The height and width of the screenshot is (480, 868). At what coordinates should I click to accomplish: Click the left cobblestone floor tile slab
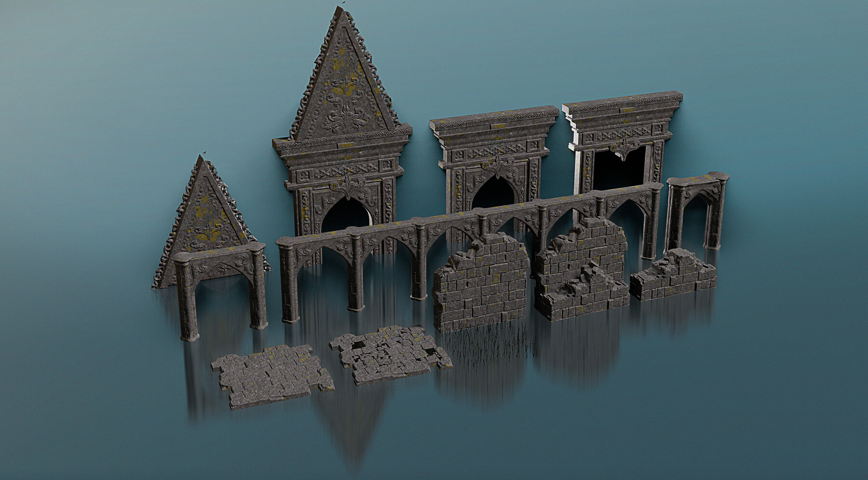(270, 376)
